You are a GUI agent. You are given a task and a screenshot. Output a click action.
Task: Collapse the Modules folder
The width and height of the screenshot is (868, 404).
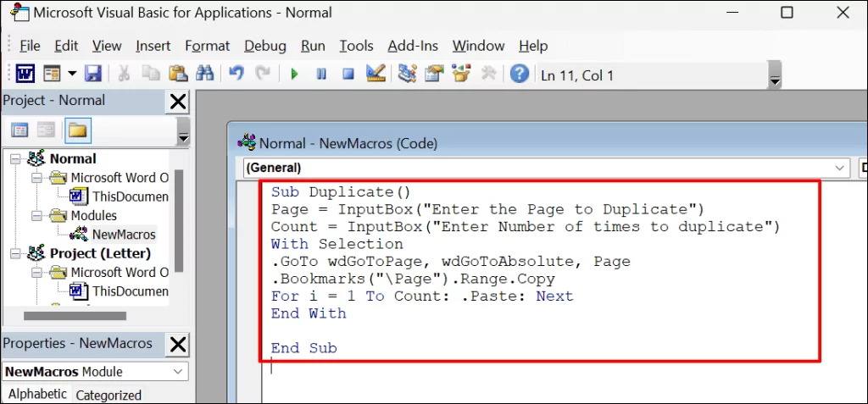coord(36,216)
